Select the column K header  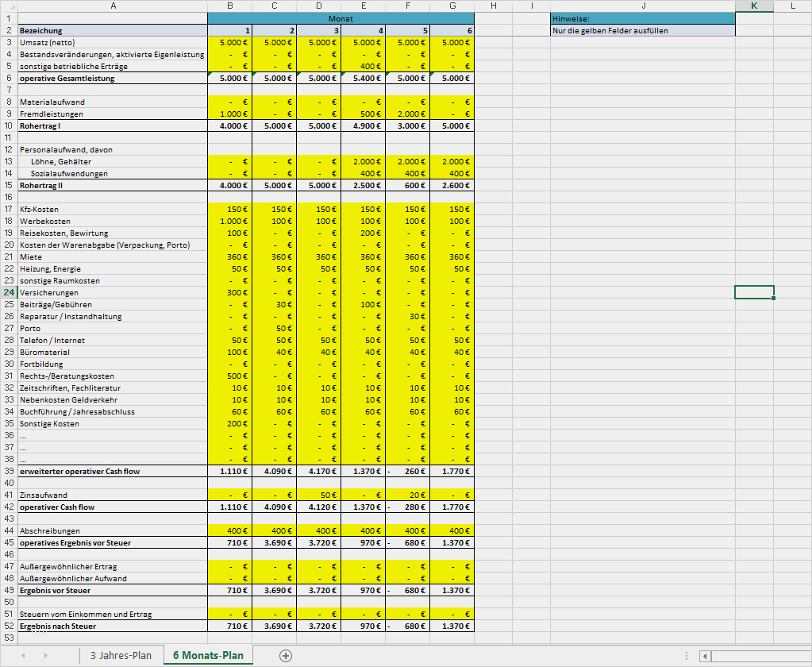753,6
